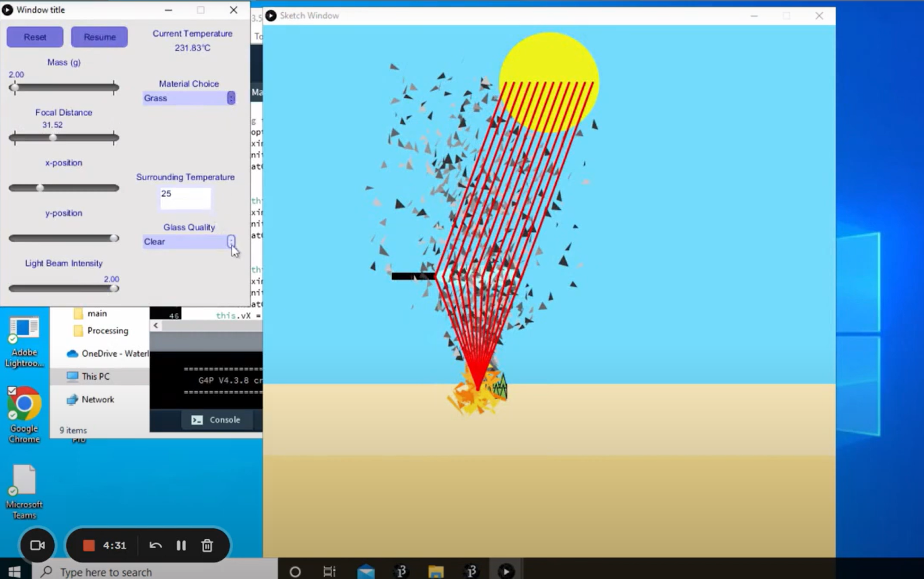Click the Reset button
Screen dimensions: 924x579
pyautogui.click(x=35, y=37)
